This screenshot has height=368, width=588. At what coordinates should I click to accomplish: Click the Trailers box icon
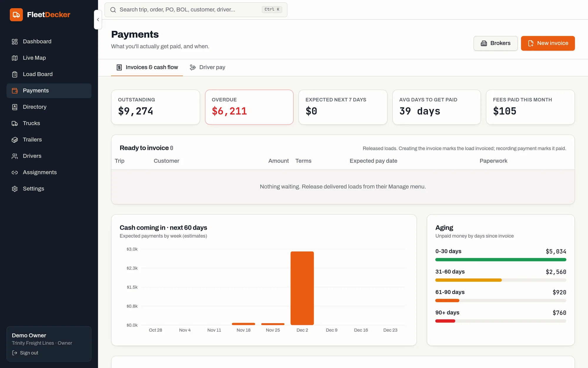(x=15, y=140)
